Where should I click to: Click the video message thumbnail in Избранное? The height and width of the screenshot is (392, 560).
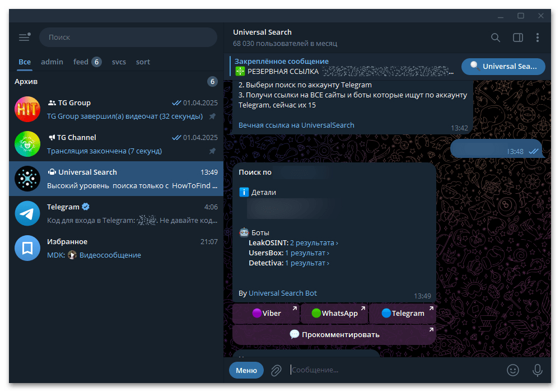pyautogui.click(x=72, y=255)
